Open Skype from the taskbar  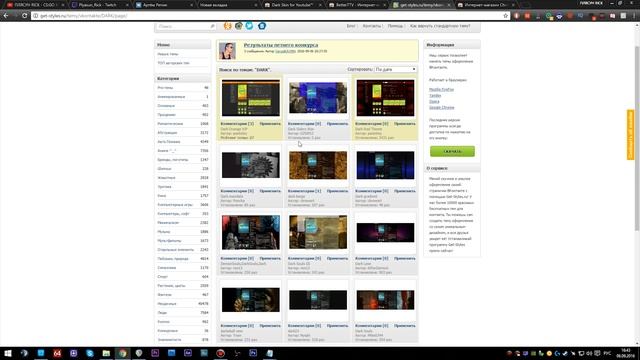point(90,353)
